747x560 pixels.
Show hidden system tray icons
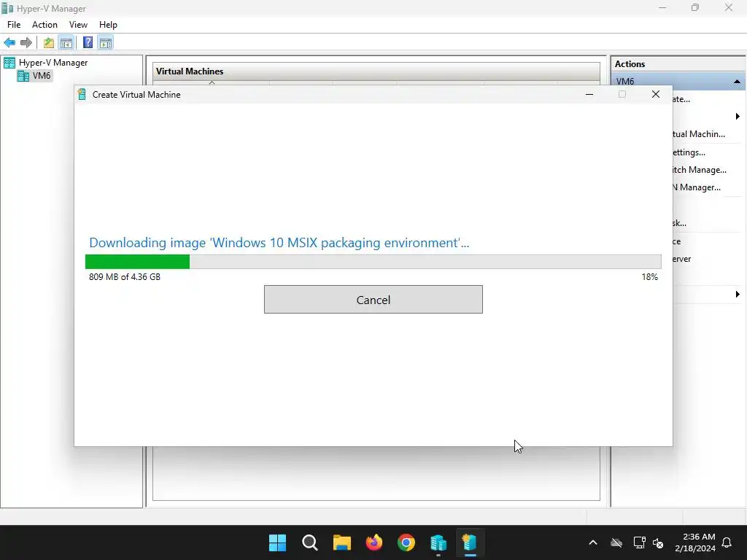coord(593,542)
